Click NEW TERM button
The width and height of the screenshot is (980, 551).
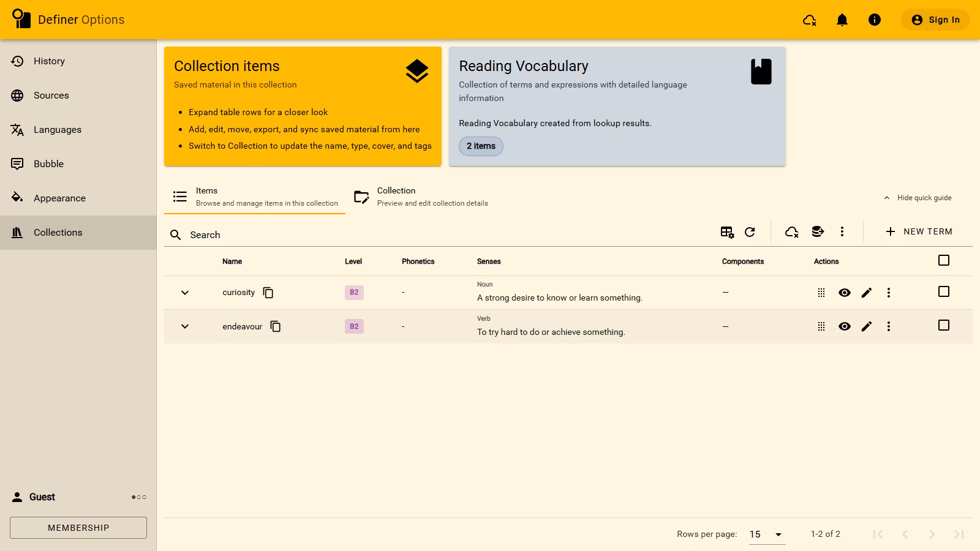click(x=919, y=231)
